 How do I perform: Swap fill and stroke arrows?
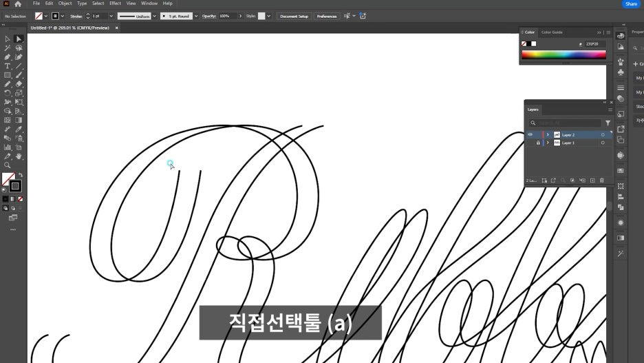pyautogui.click(x=21, y=175)
